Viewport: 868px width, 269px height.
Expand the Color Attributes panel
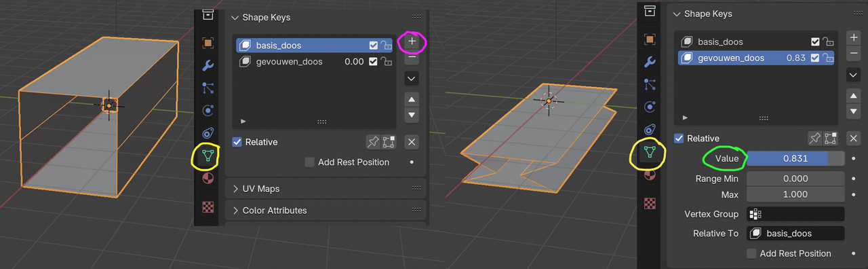pyautogui.click(x=236, y=211)
